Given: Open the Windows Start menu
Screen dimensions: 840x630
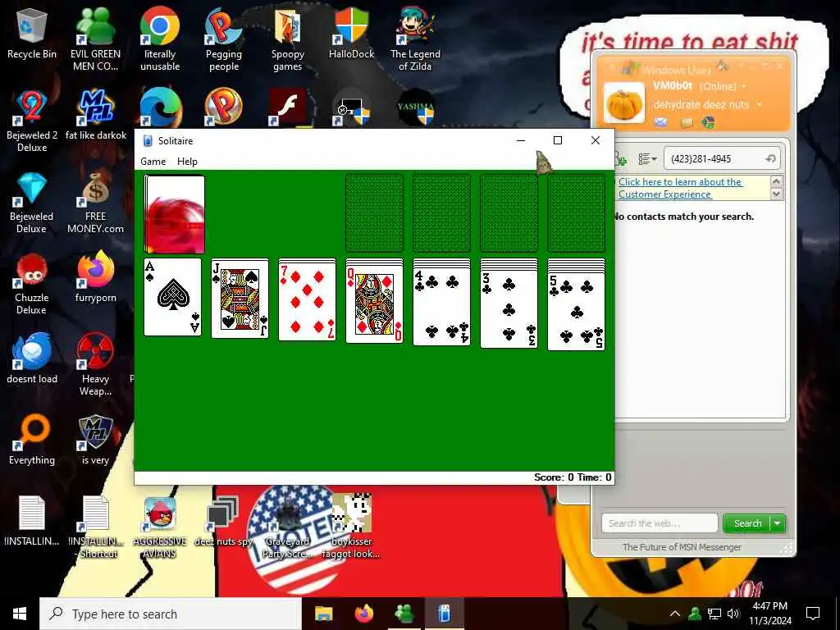Looking at the screenshot, I should tap(20, 614).
